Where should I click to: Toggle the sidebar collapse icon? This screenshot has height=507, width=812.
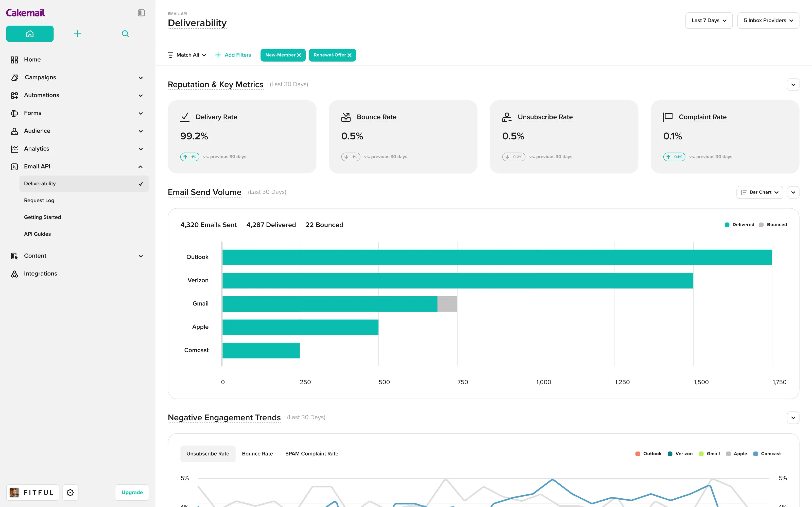point(141,13)
